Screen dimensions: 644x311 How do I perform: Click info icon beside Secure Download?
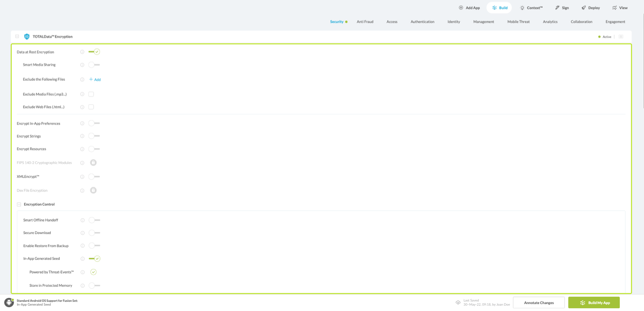click(x=82, y=233)
